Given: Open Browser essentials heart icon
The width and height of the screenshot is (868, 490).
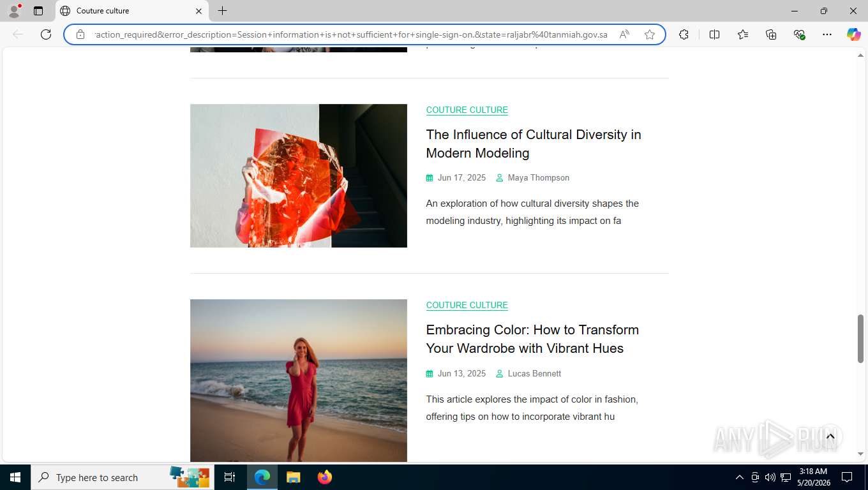Looking at the screenshot, I should tap(799, 34).
